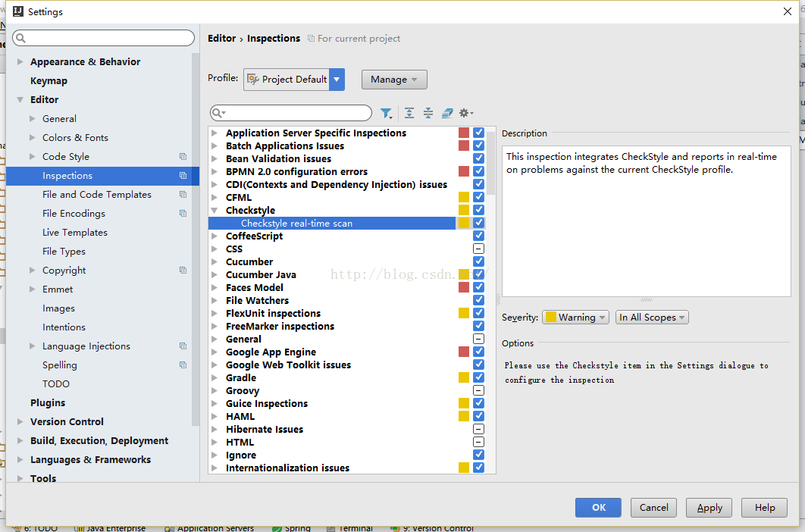This screenshot has width=805, height=532.
Task: Open TODO settings page
Action: [x=56, y=384]
